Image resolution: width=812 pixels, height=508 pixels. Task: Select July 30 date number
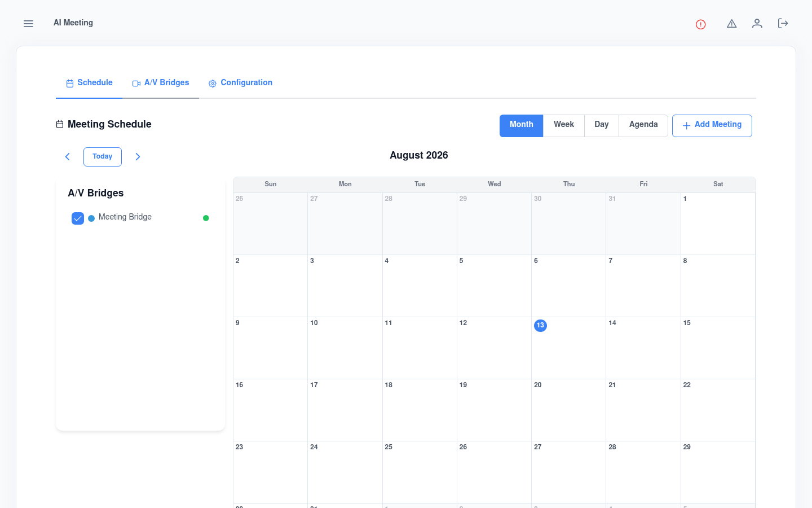[x=538, y=199]
